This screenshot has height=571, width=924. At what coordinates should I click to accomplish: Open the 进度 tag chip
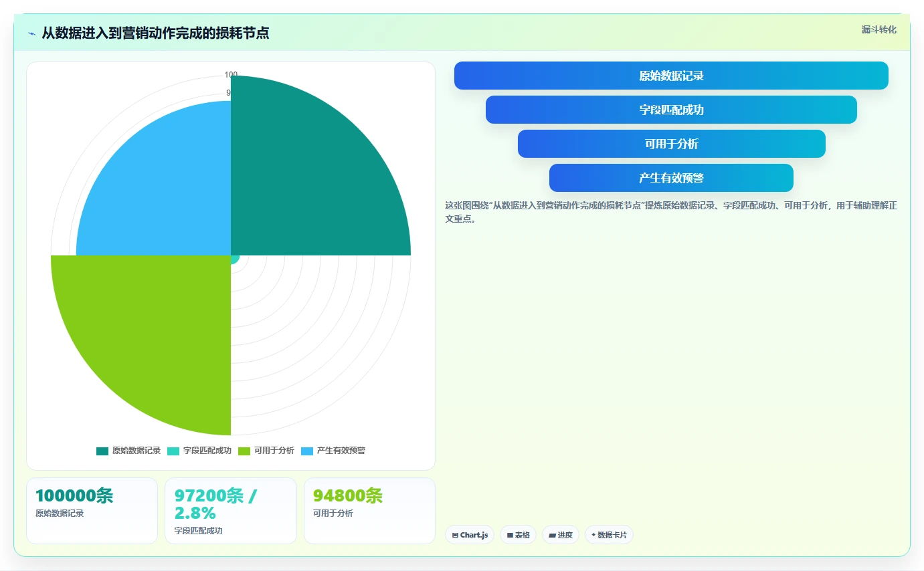[x=561, y=535]
